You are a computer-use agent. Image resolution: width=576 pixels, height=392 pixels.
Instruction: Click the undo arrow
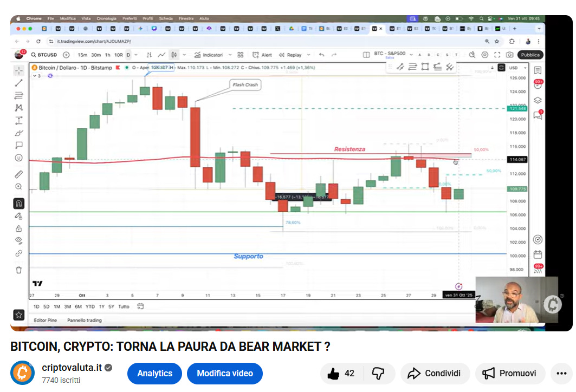321,55
